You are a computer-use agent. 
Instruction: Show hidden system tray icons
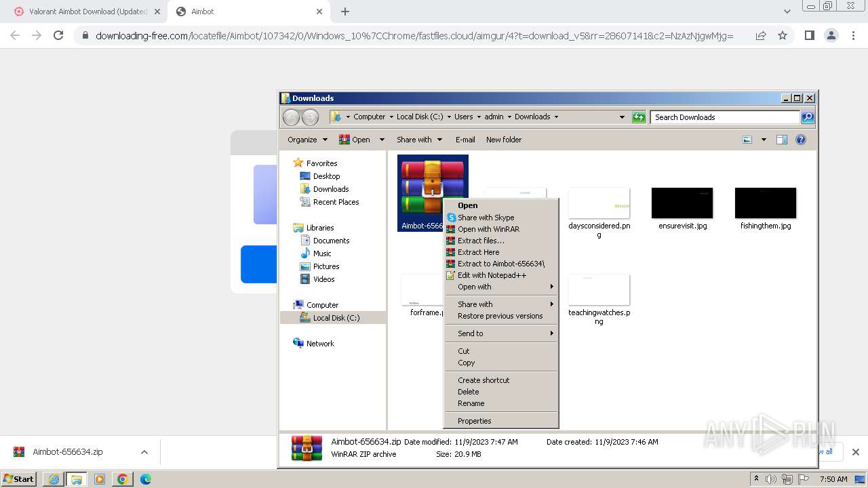tap(756, 479)
